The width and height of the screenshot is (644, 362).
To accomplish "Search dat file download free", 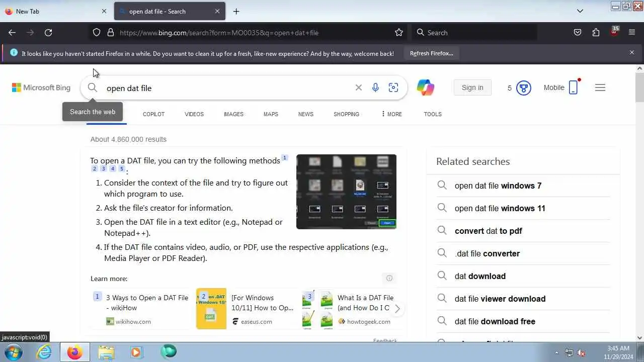I will (x=495, y=321).
